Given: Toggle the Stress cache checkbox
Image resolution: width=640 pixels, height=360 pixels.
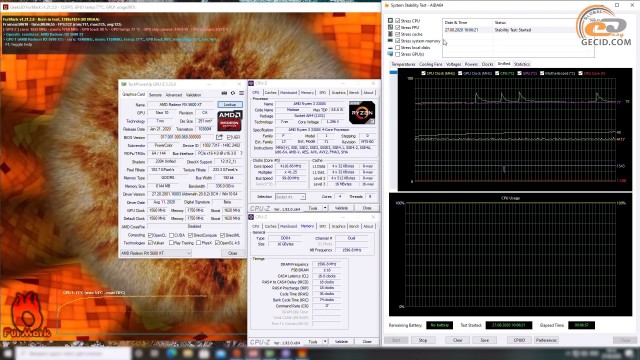Looking at the screenshot, I should pyautogui.click(x=398, y=34).
